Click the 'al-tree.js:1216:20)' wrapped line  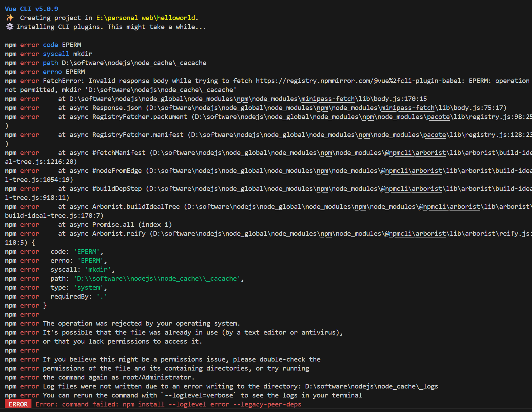click(x=41, y=161)
